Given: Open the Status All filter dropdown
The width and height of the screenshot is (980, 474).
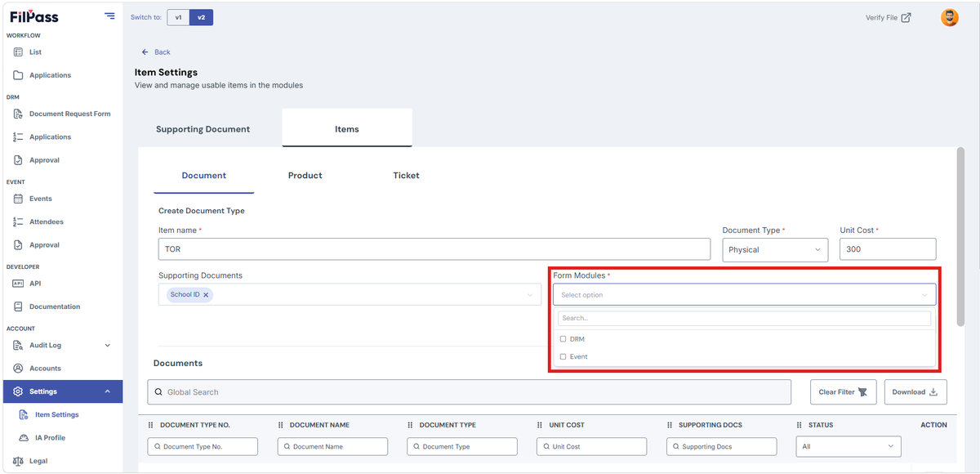Looking at the screenshot, I should coord(849,447).
